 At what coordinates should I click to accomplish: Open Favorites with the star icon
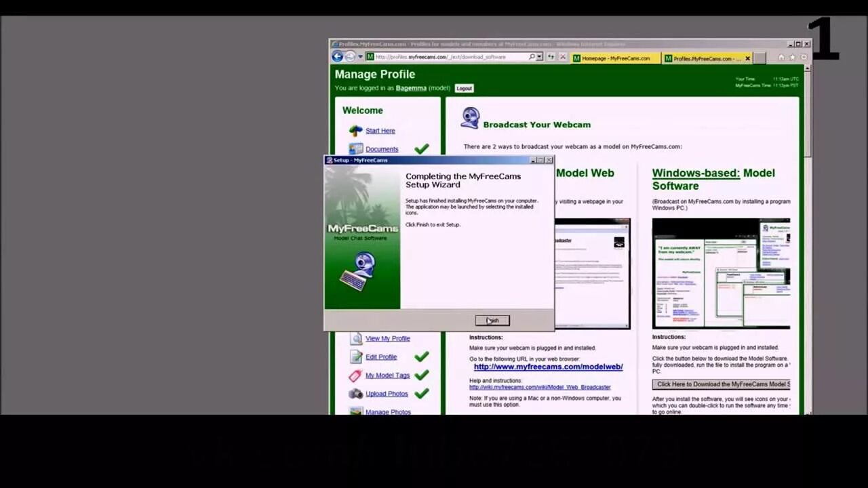(793, 58)
